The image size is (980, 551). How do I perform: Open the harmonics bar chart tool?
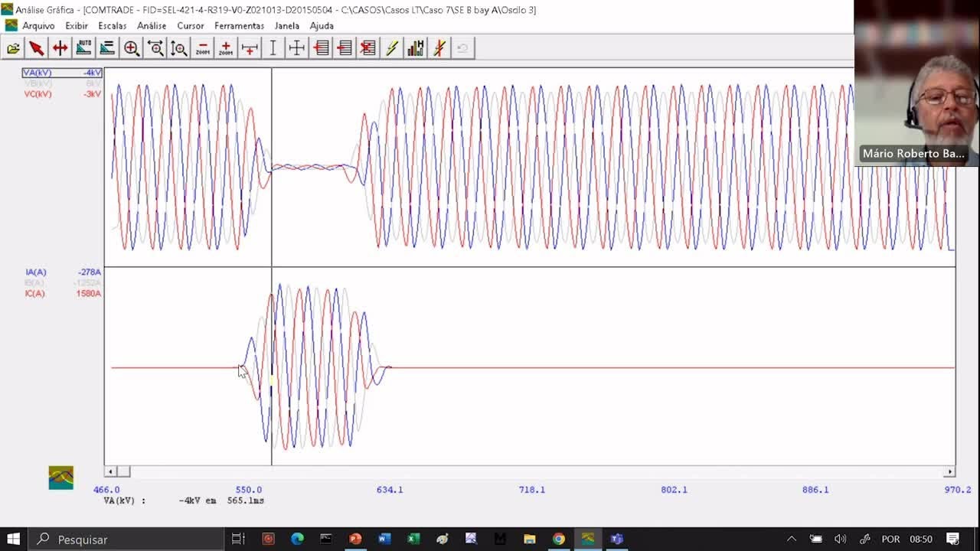(416, 48)
